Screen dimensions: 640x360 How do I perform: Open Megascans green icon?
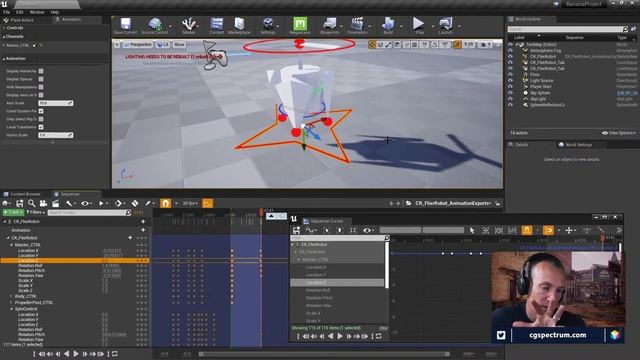point(300,26)
